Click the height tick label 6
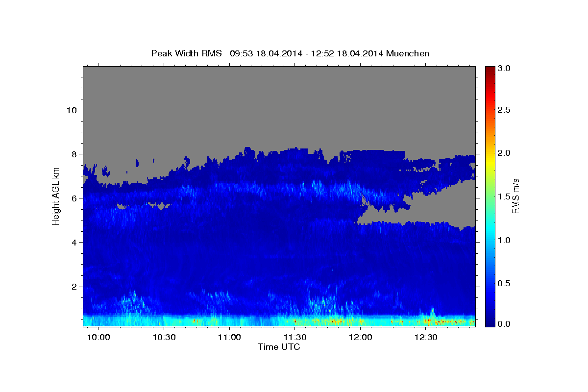The image size is (588, 392). coord(75,198)
